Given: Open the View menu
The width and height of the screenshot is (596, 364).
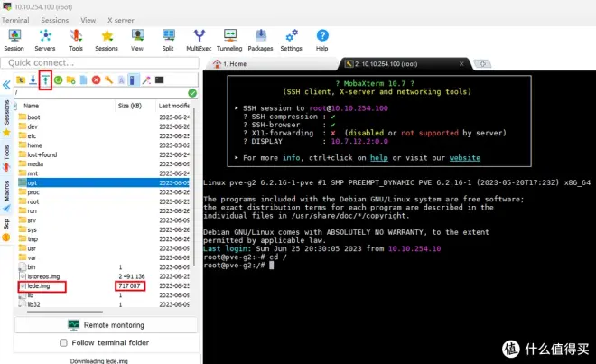Looking at the screenshot, I should point(88,20).
